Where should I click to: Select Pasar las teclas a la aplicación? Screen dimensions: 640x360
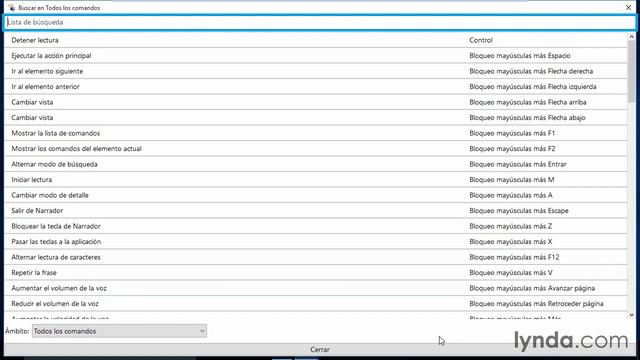pos(316,242)
